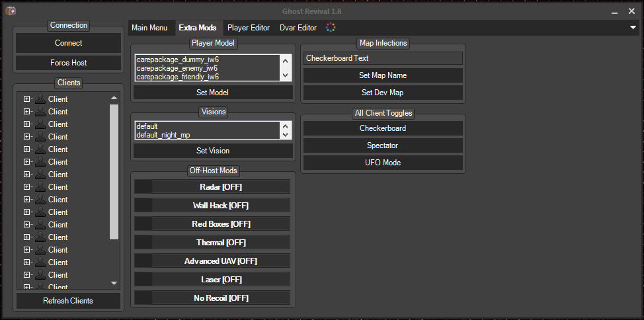644x320 pixels.
Task: Turn on No Recoil [OFF] toggle
Action: point(220,298)
